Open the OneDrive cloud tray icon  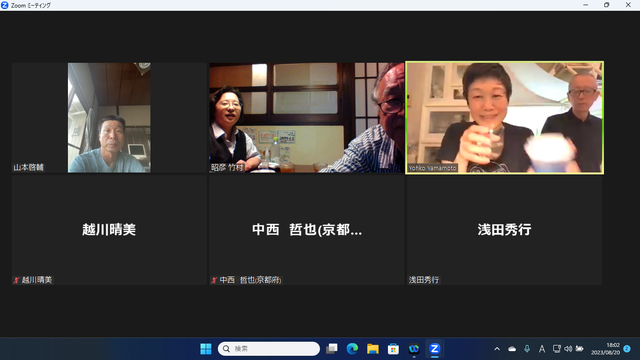(512, 349)
